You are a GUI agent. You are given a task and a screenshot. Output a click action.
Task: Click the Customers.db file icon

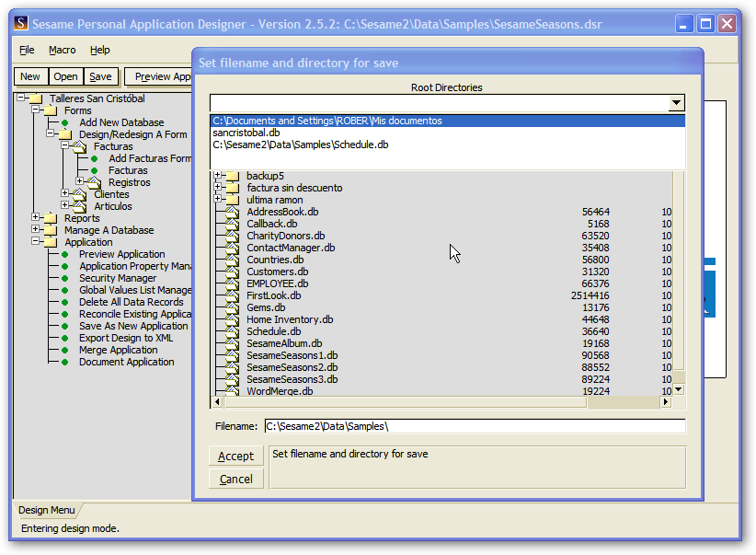[x=233, y=272]
